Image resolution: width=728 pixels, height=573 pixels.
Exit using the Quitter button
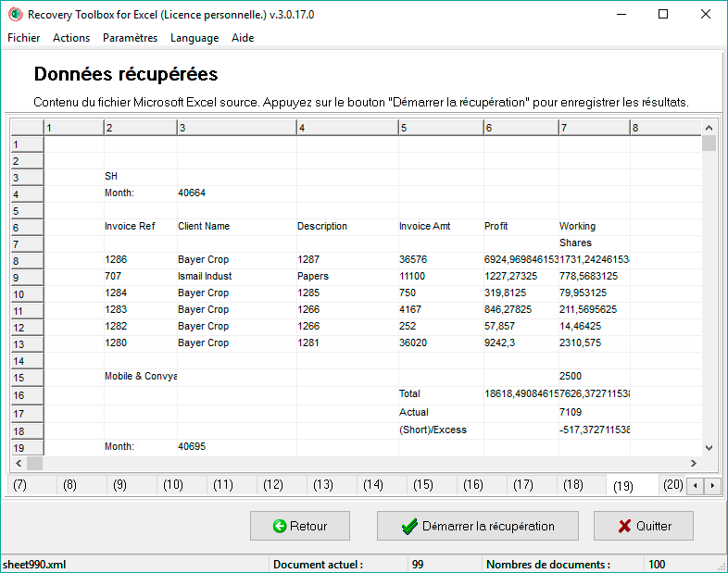644,526
